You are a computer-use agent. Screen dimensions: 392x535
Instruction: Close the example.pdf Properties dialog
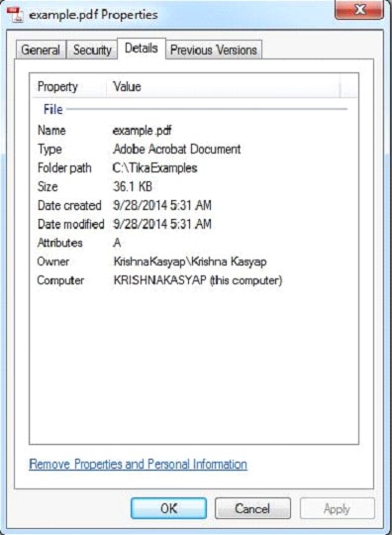pyautogui.click(x=359, y=10)
